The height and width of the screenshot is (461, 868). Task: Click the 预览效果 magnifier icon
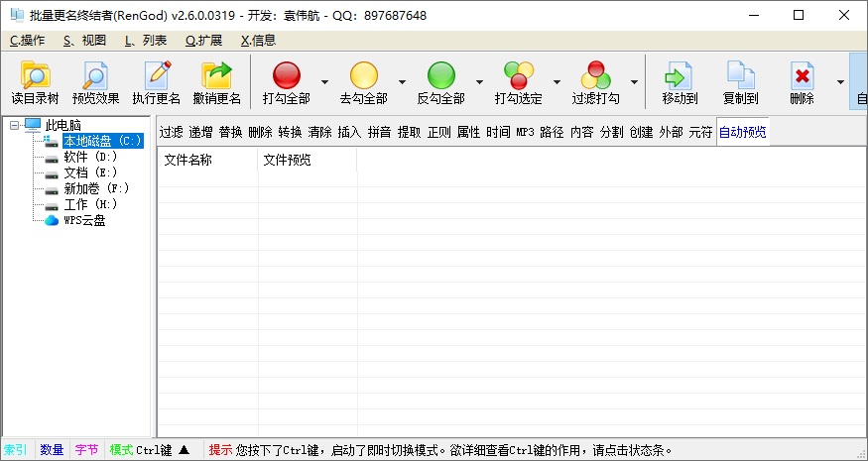click(95, 75)
